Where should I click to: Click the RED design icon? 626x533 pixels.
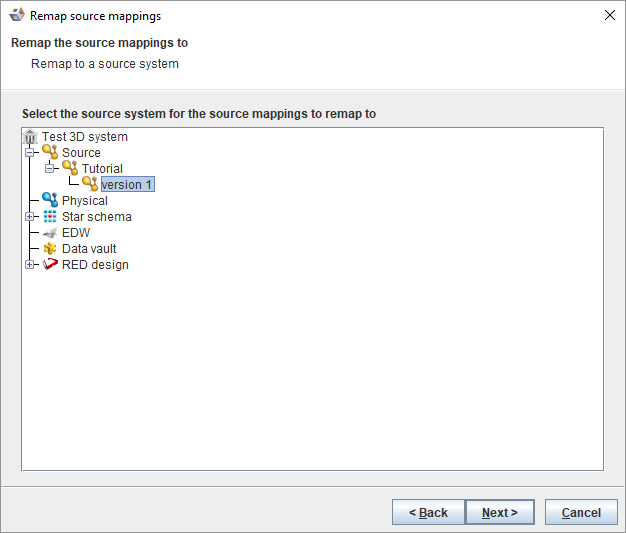coord(50,265)
